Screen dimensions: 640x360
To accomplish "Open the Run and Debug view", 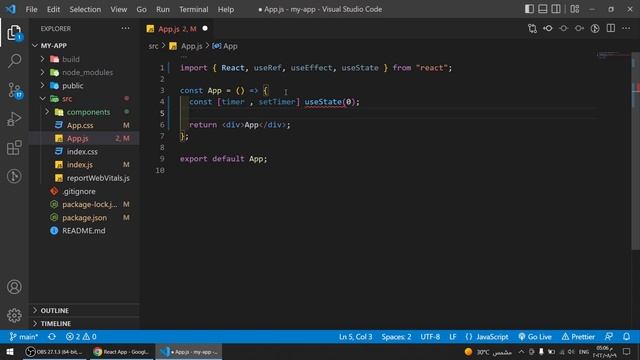I will pyautogui.click(x=14, y=119).
